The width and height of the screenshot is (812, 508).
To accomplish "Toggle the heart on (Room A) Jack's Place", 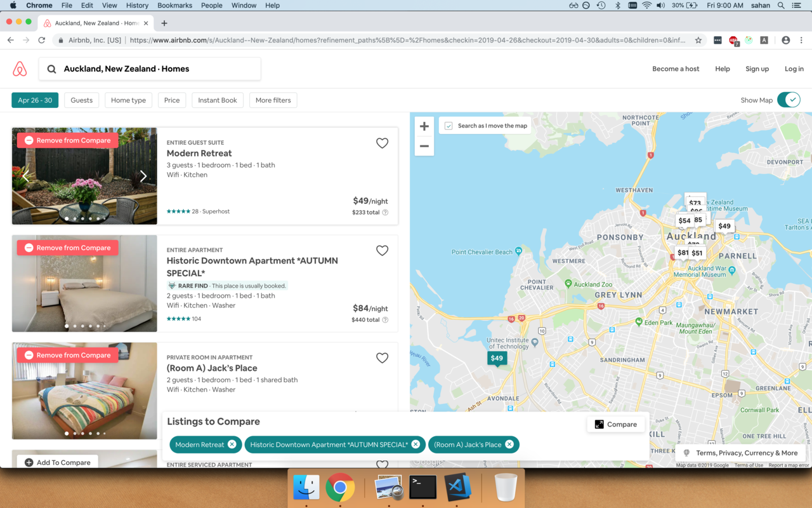I will [x=382, y=358].
